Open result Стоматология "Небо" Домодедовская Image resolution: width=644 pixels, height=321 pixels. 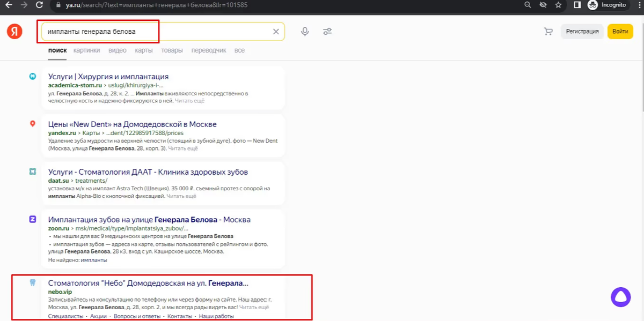click(148, 283)
